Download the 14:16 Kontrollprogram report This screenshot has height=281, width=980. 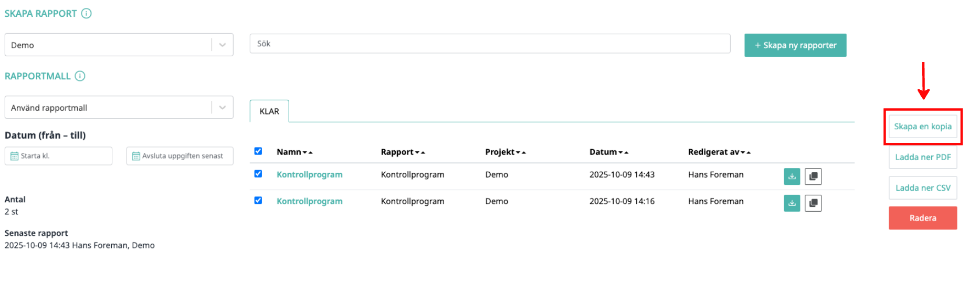(x=792, y=203)
